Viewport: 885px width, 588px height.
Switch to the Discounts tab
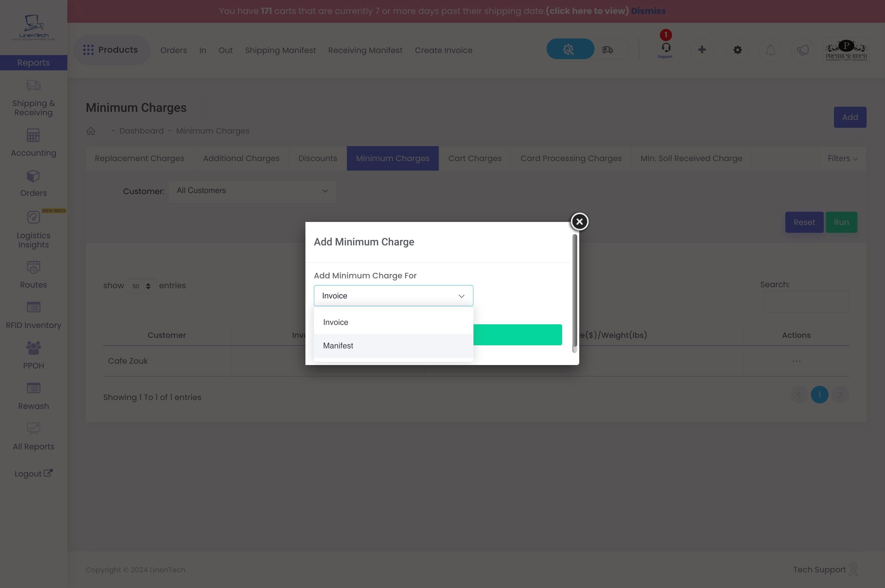pos(317,159)
